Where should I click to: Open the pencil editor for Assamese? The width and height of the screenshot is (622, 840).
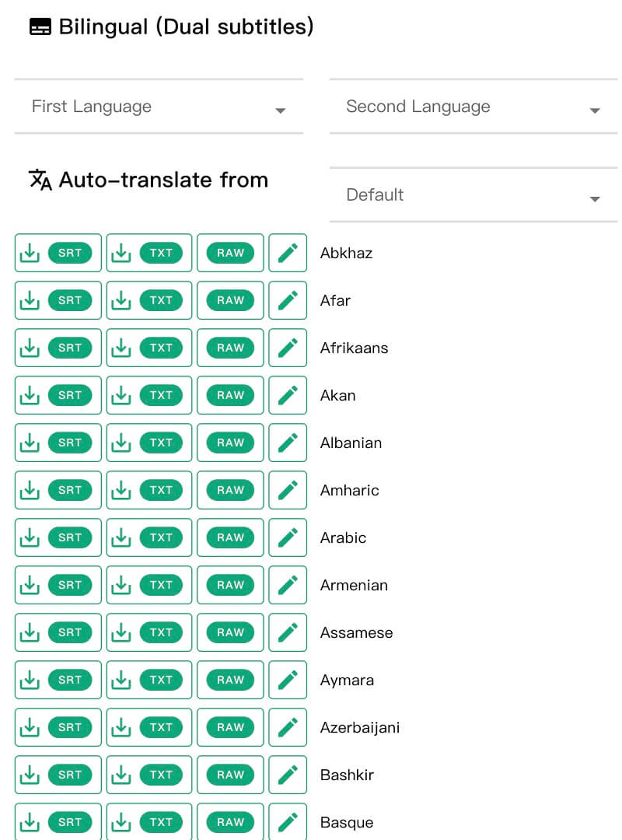(288, 632)
